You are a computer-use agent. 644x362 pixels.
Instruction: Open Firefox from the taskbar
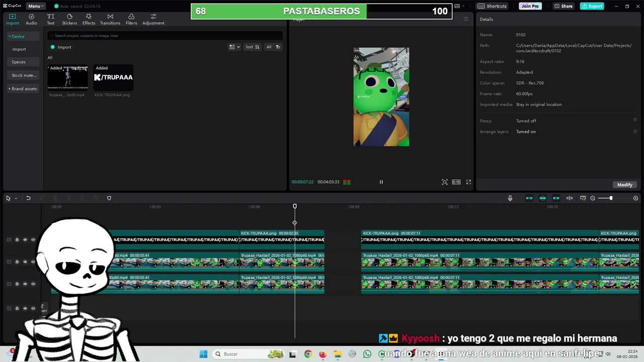[323, 354]
